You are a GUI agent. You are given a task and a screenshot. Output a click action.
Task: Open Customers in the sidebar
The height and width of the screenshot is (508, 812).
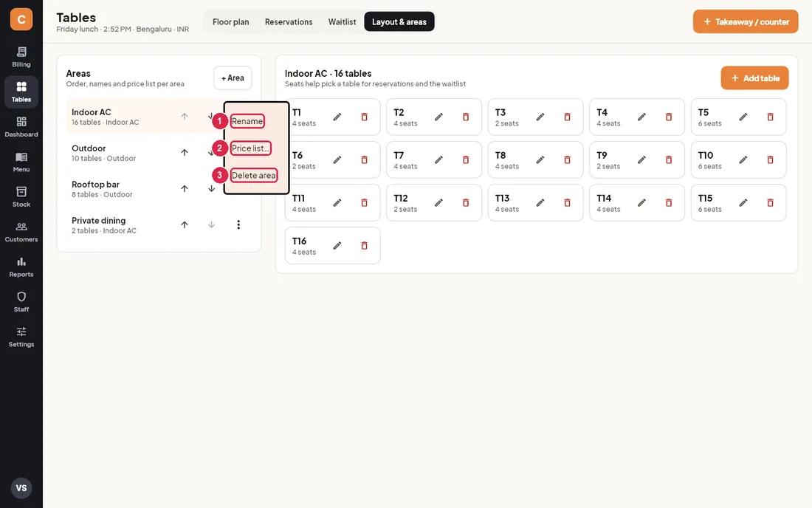(21, 232)
